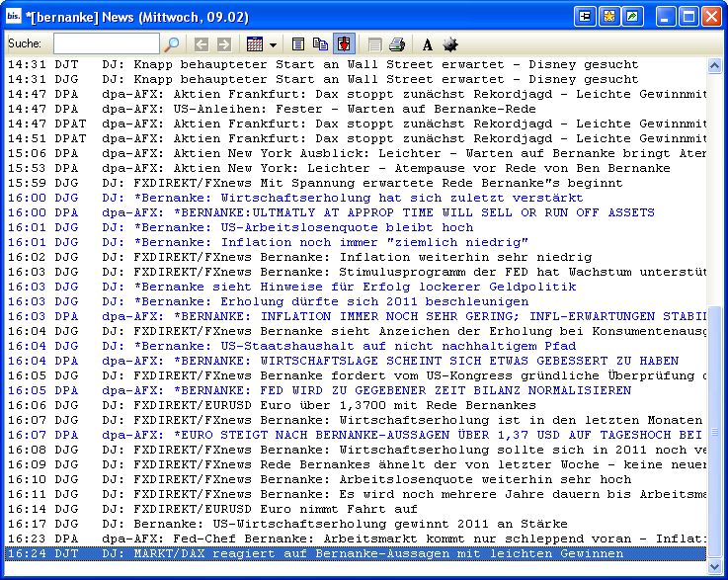Click the title bar list-panel button

click(x=585, y=17)
